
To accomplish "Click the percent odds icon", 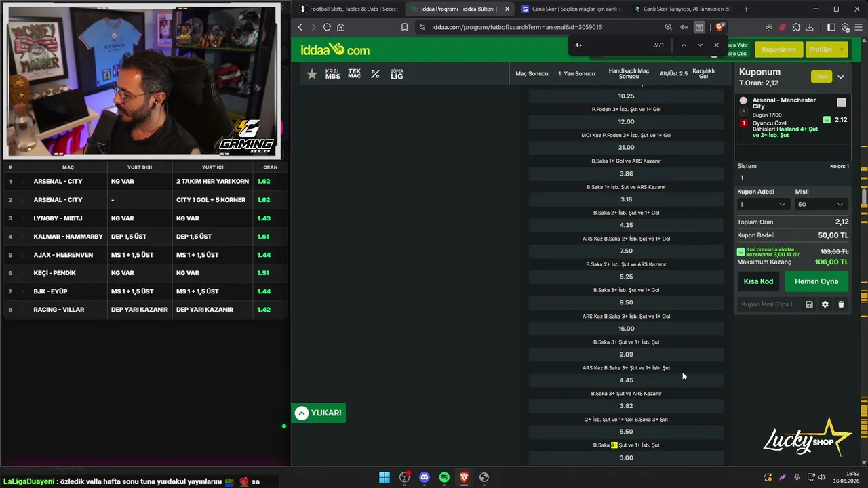I will point(375,74).
